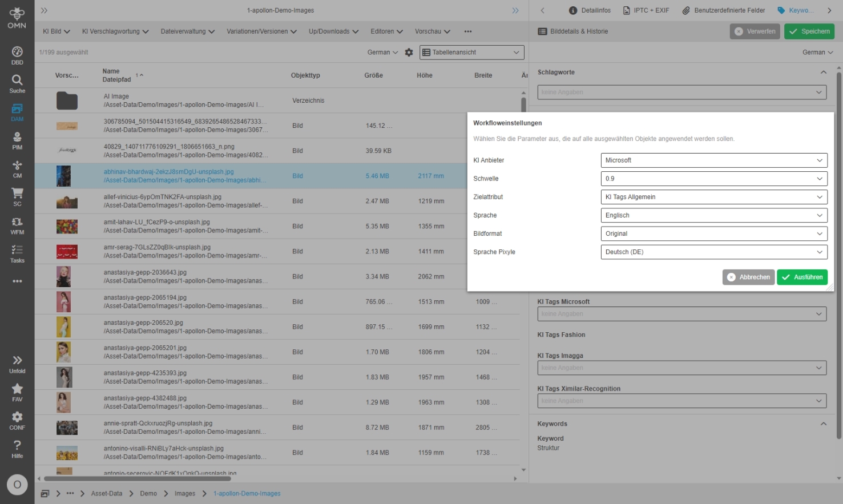This screenshot has width=843, height=504.
Task: Click the Suche magnifier icon
Action: (x=17, y=80)
